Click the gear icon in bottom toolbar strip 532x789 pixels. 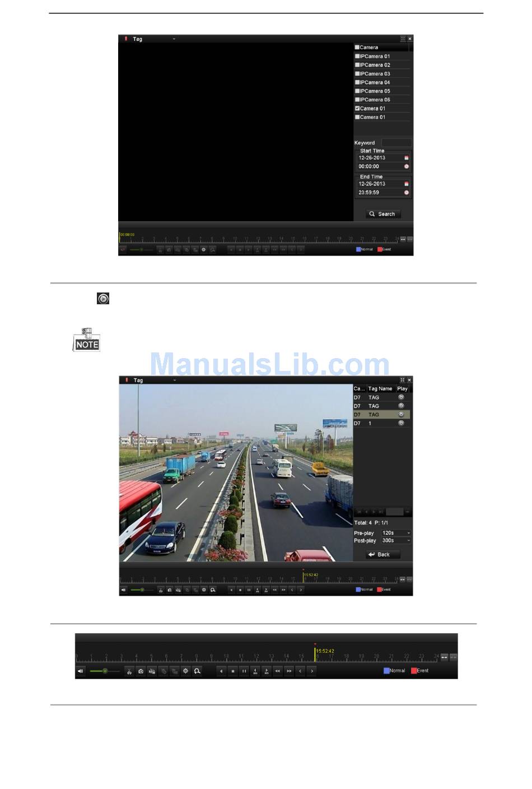(x=186, y=671)
